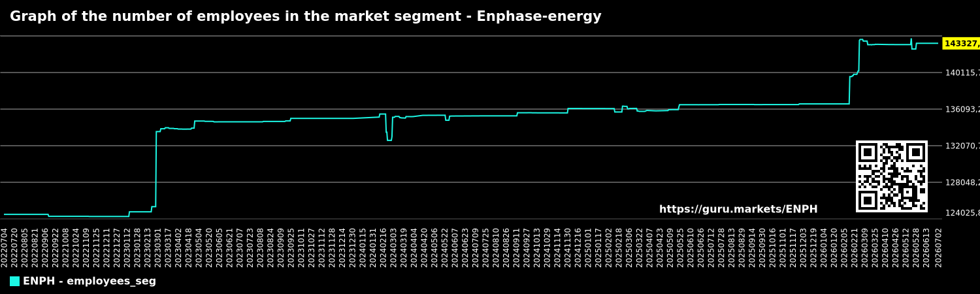Click the 20221109 date label on x-axis

coord(86,247)
